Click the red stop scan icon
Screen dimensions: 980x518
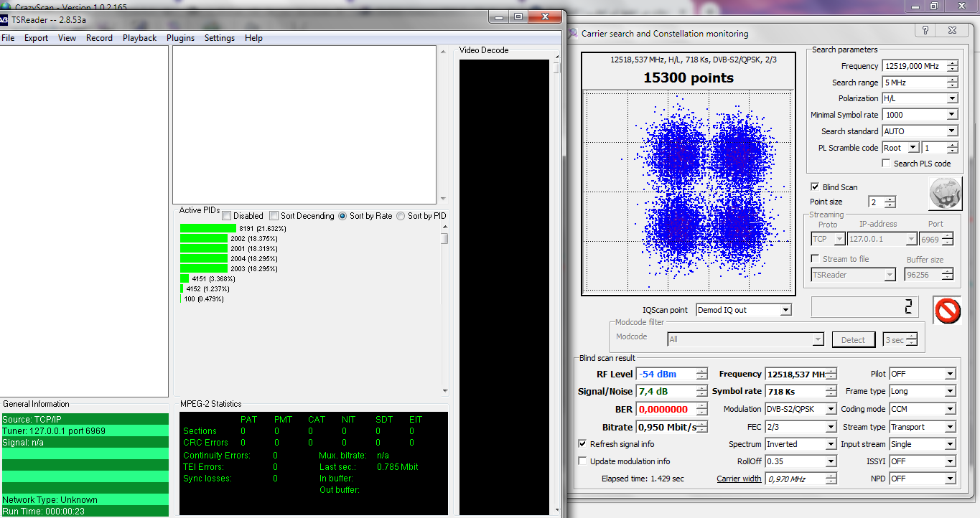(947, 311)
